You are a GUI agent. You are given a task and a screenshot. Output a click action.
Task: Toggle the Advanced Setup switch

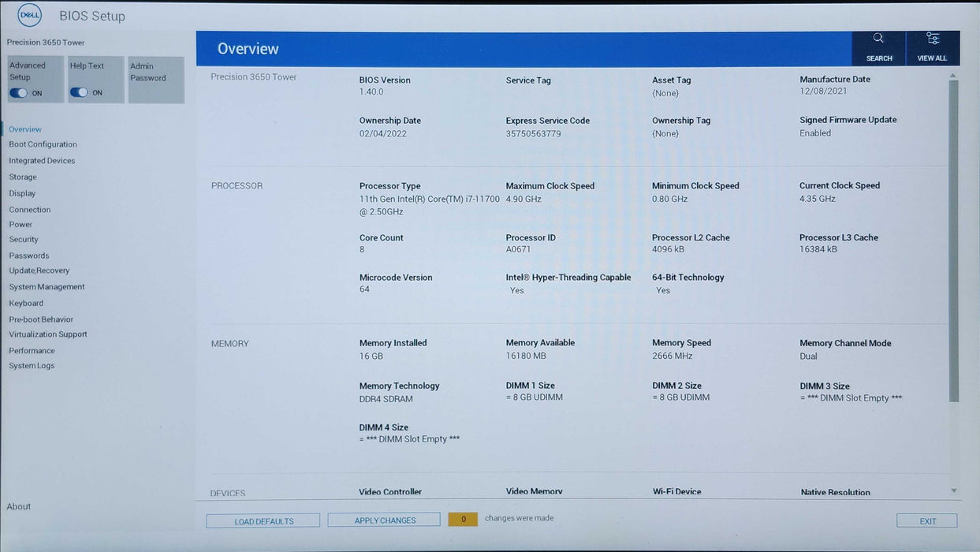click(18, 93)
